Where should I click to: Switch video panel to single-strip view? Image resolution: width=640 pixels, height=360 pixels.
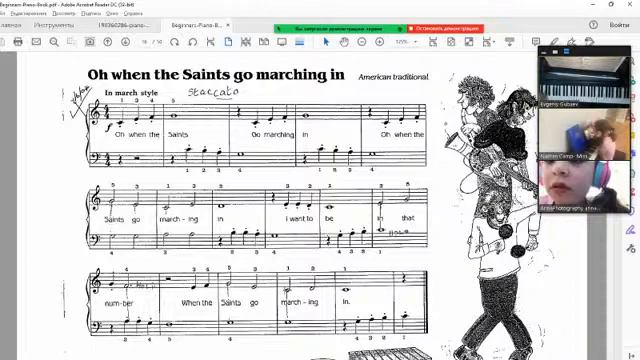tap(555, 52)
